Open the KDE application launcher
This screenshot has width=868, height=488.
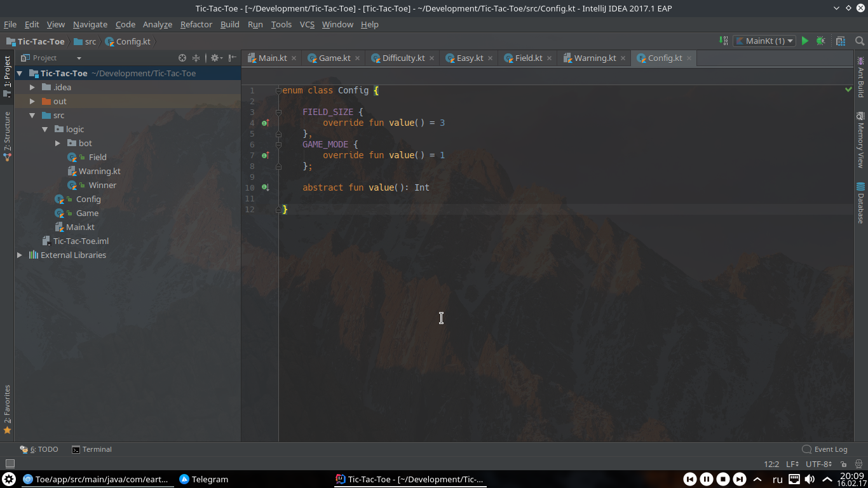[9, 479]
